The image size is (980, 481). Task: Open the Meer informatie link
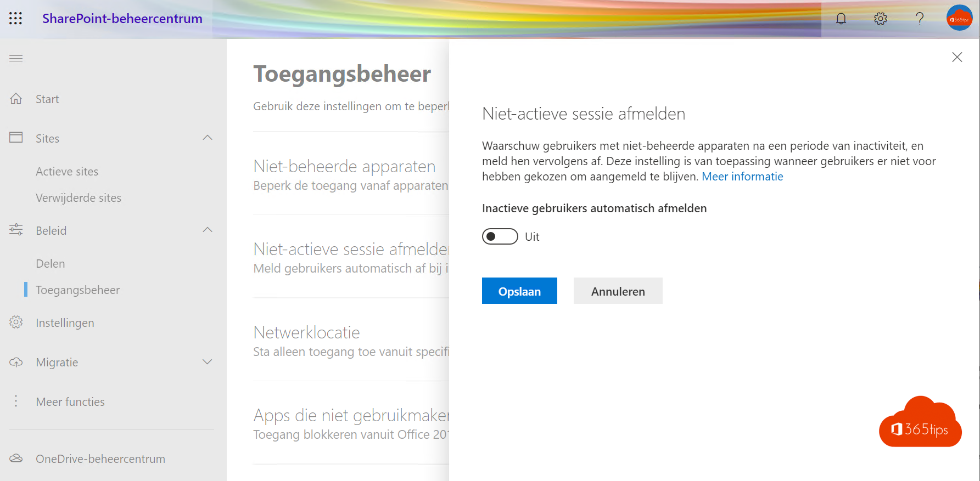point(742,177)
